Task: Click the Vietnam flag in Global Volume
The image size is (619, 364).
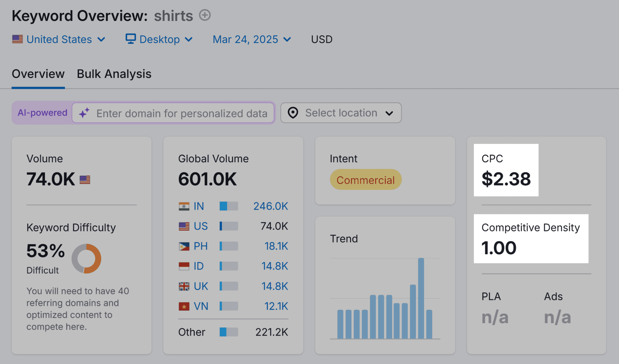Action: pos(184,306)
